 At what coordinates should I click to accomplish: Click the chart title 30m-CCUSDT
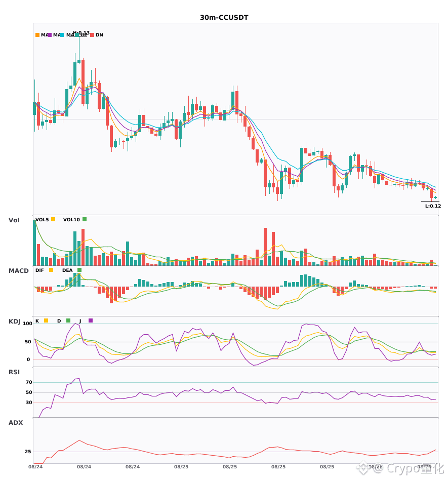[x=224, y=18]
